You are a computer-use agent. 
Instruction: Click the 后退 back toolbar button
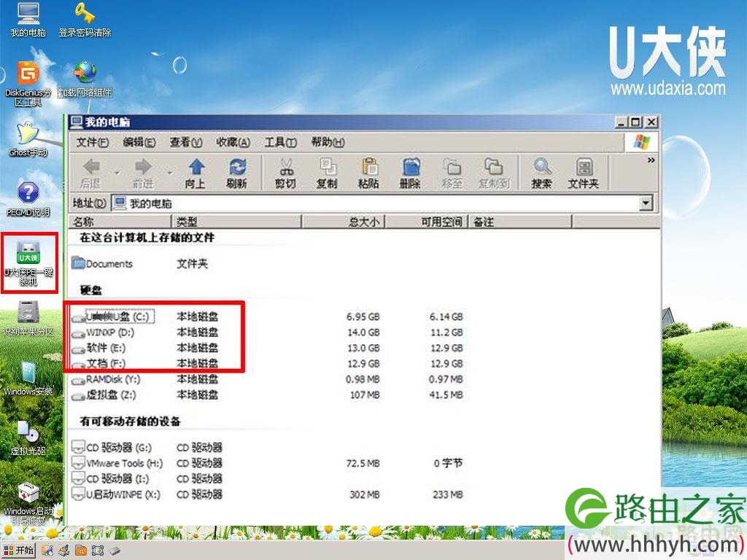click(91, 174)
